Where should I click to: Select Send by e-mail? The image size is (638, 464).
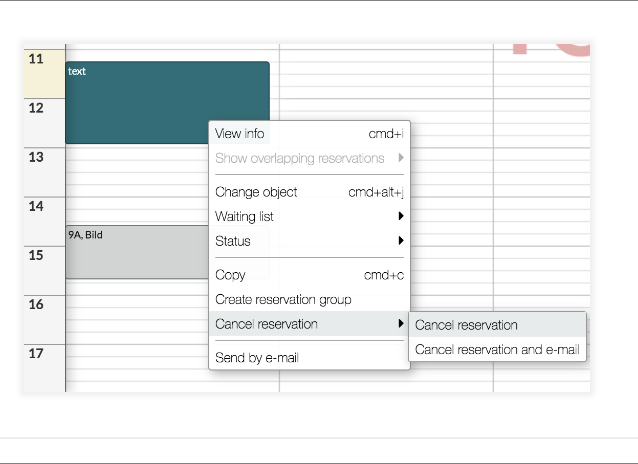309,357
